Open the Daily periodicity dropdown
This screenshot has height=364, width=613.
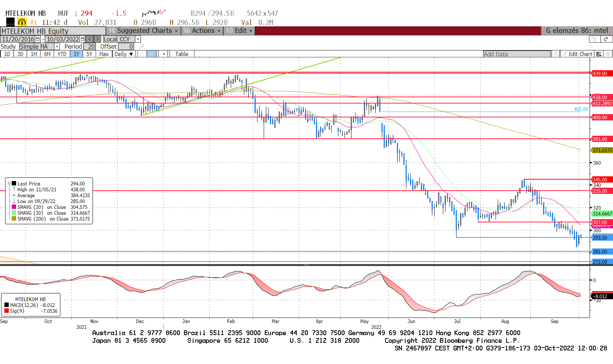(x=124, y=54)
